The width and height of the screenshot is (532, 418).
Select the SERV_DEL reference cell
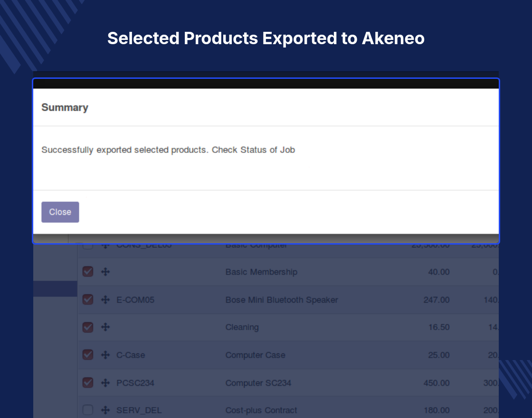point(139,410)
